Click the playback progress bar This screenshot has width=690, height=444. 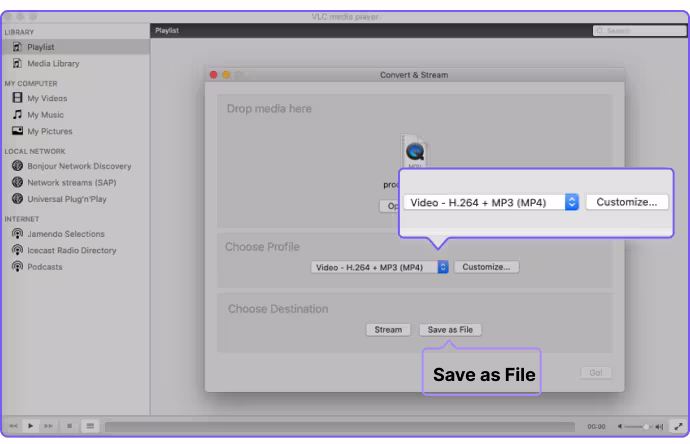point(340,426)
